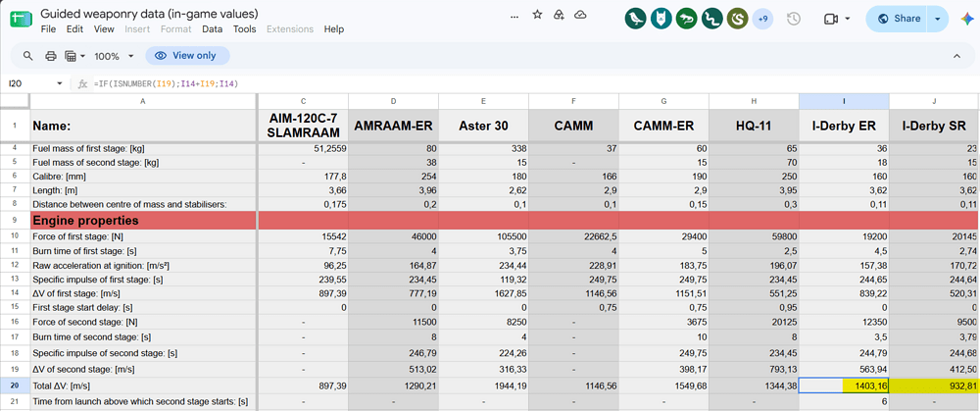Select the AMRAAM-ER header cell
This screenshot has width=980, height=411.
click(393, 126)
